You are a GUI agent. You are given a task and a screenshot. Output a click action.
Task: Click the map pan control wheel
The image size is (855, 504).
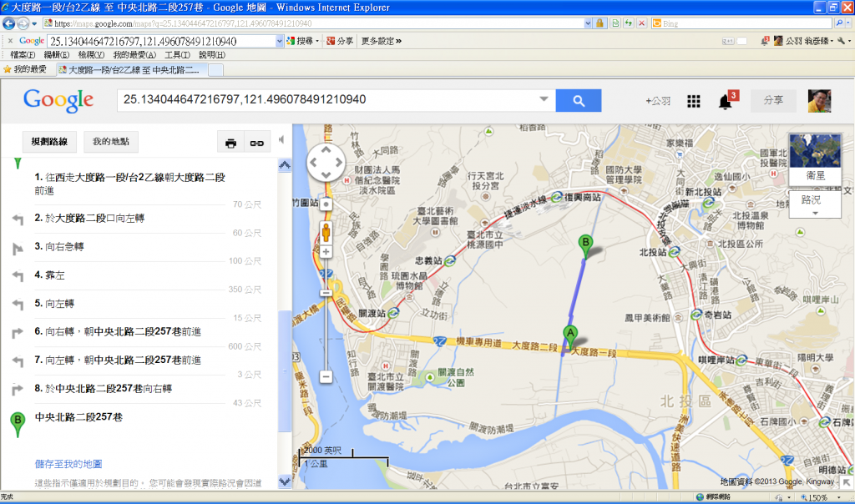point(326,163)
